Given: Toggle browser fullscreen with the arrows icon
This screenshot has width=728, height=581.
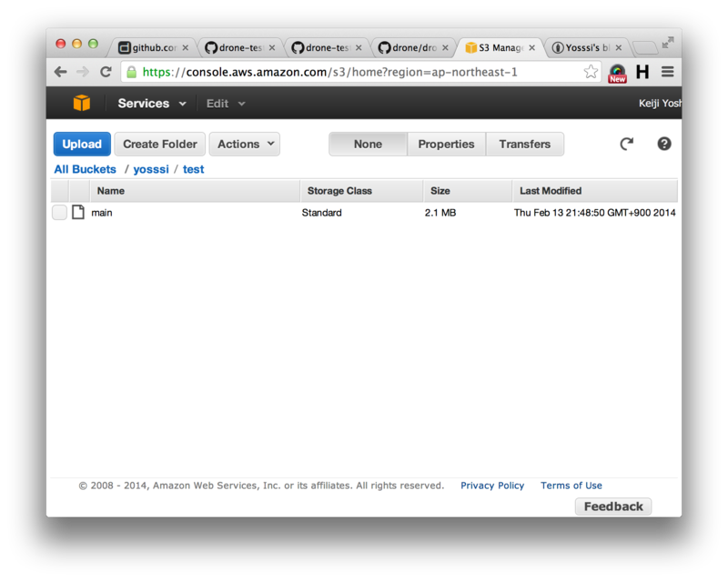Looking at the screenshot, I should [668, 43].
